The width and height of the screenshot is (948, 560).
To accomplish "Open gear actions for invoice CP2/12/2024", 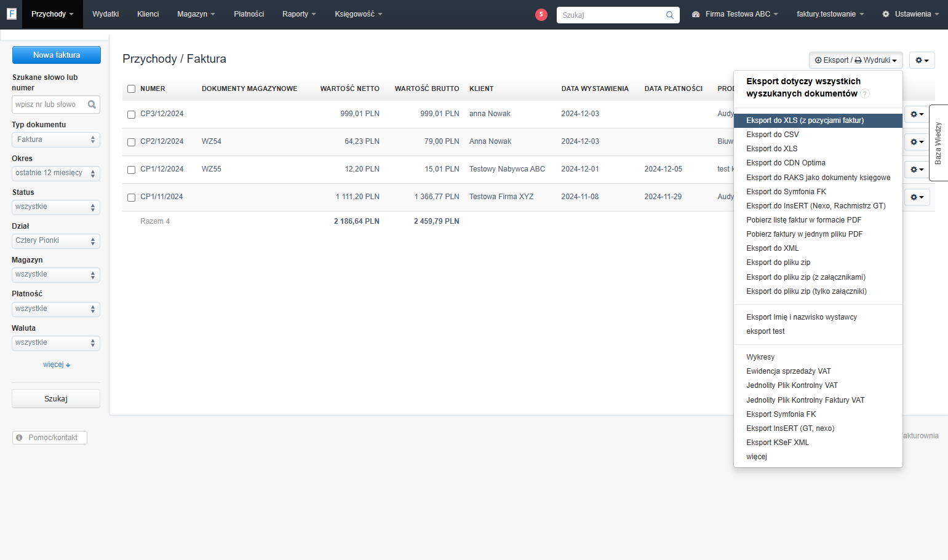I will click(x=917, y=142).
